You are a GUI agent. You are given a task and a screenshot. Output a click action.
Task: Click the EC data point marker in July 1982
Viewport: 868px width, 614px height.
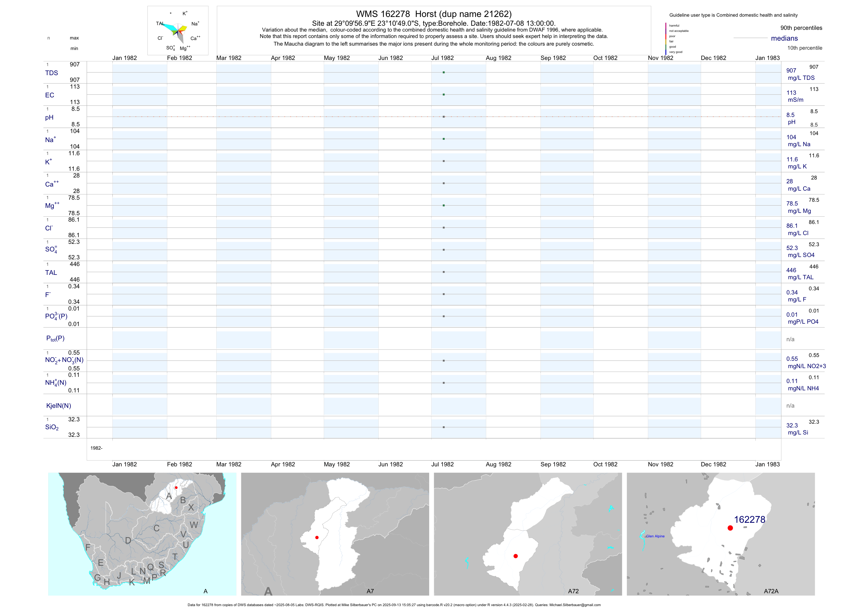444,94
